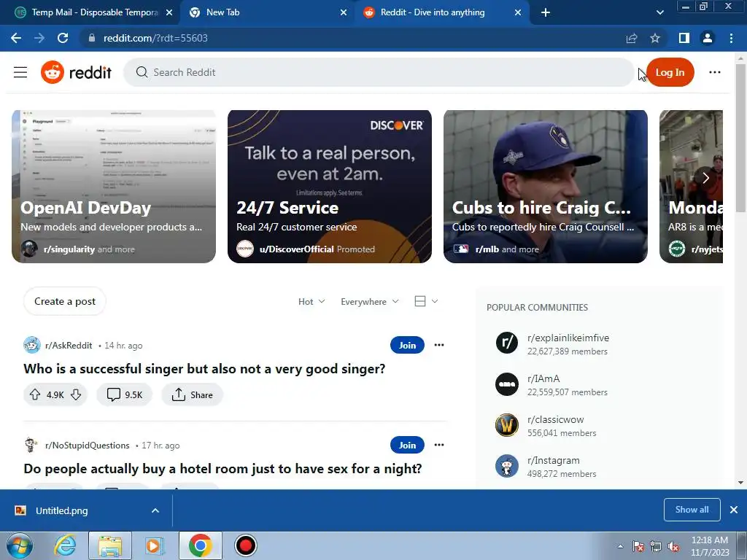This screenshot has height=560, width=747.
Task: Open the tab search chevron in Chrome
Action: pyautogui.click(x=659, y=13)
